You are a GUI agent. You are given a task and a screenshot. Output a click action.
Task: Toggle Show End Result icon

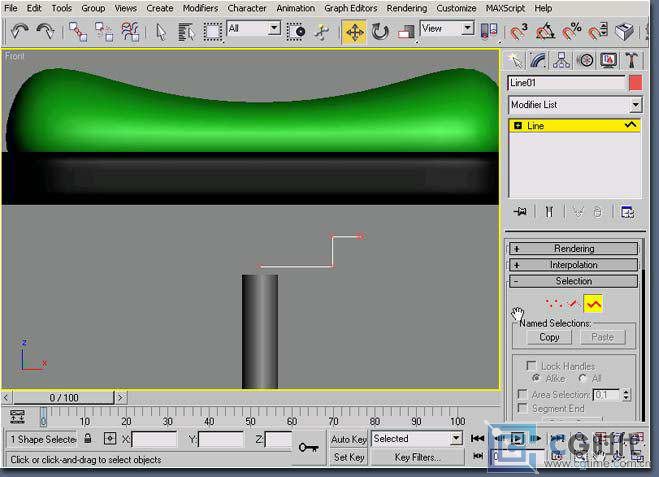click(549, 212)
